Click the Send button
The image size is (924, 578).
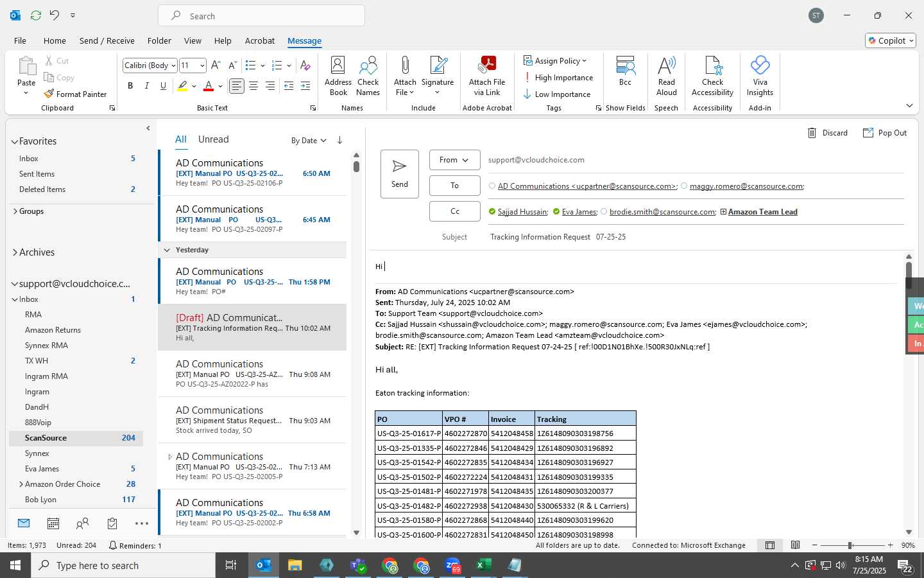tap(399, 173)
